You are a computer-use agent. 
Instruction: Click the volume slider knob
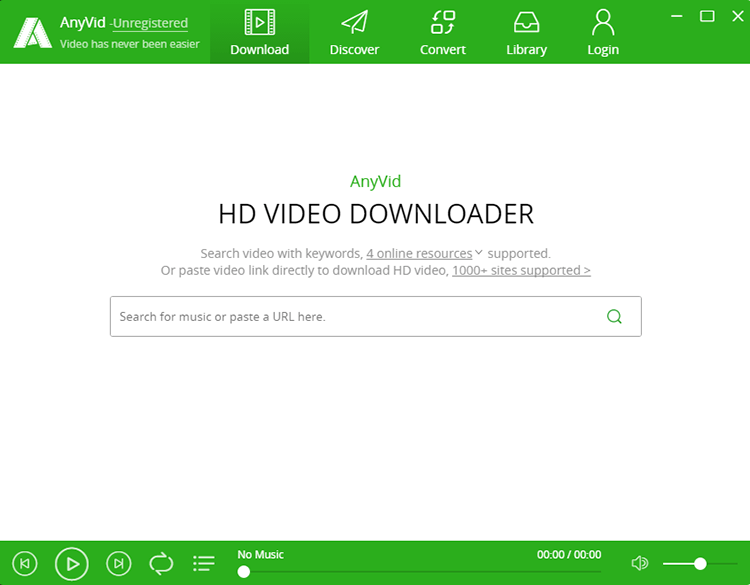[x=700, y=563]
